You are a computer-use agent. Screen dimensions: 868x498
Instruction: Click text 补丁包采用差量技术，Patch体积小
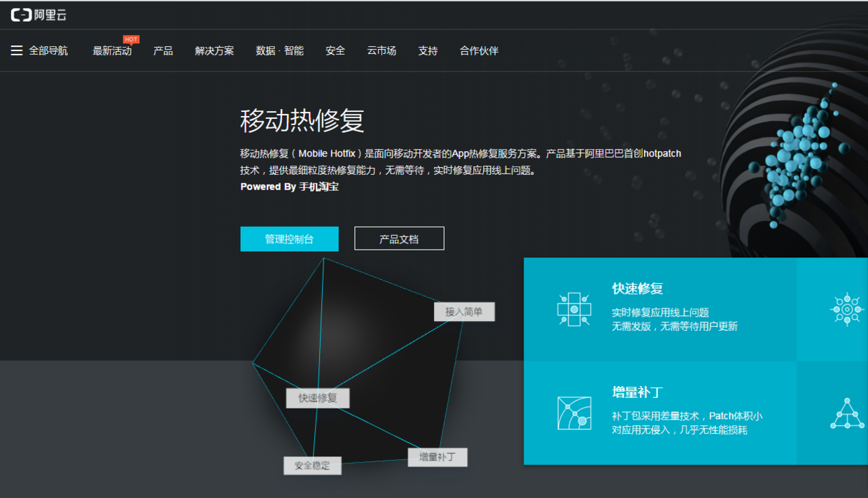point(687,416)
